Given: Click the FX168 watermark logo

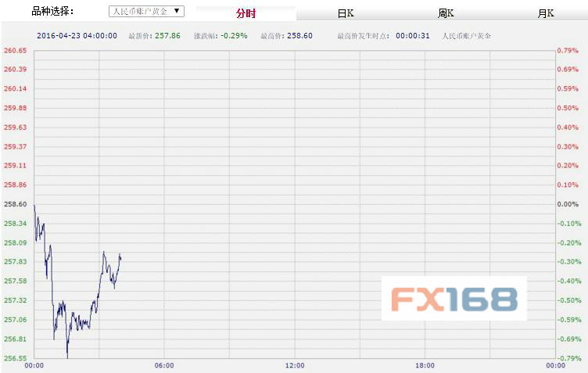Looking at the screenshot, I should 454,299.
